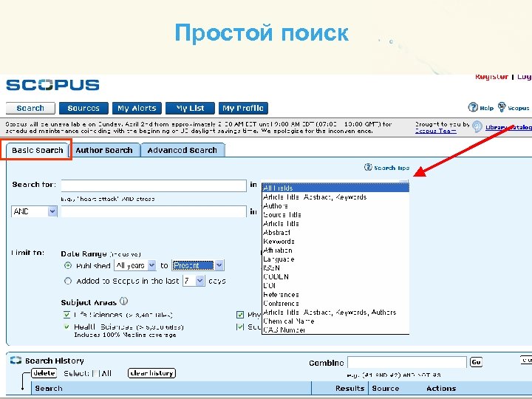Image resolution: width=532 pixels, height=399 pixels.
Task: Open the My Alerts navigation tab
Action: point(137,108)
